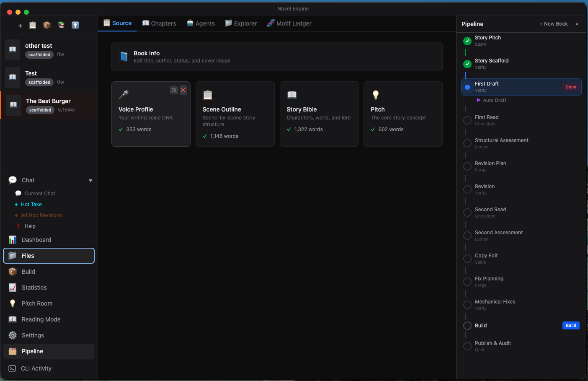The height and width of the screenshot is (381, 588).
Task: Click the clock icon on Voice Profile card
Action: (x=174, y=90)
